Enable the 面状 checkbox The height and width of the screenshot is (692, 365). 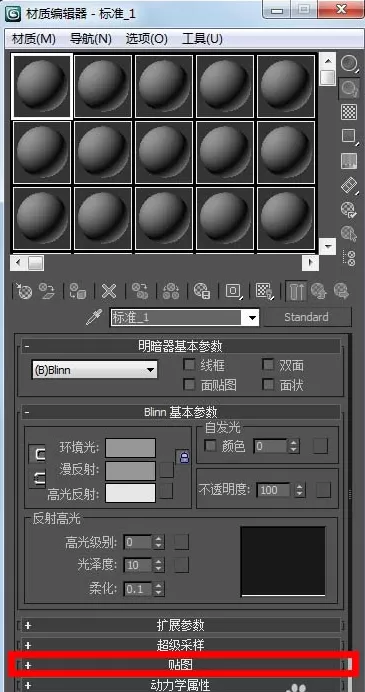coord(268,385)
